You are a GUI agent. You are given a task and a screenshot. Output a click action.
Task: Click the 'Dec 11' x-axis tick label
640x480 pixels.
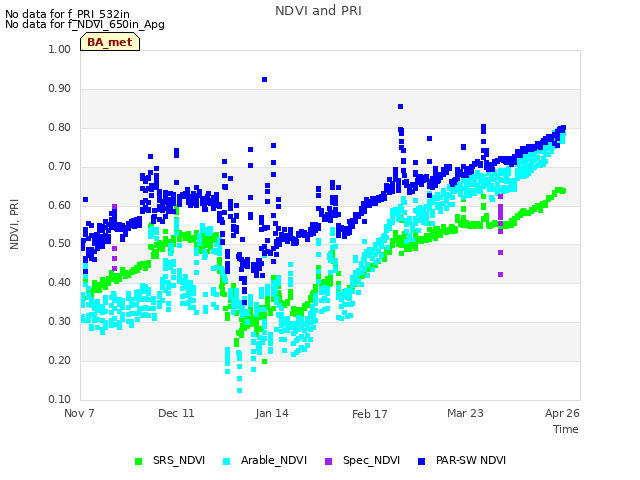click(x=176, y=413)
